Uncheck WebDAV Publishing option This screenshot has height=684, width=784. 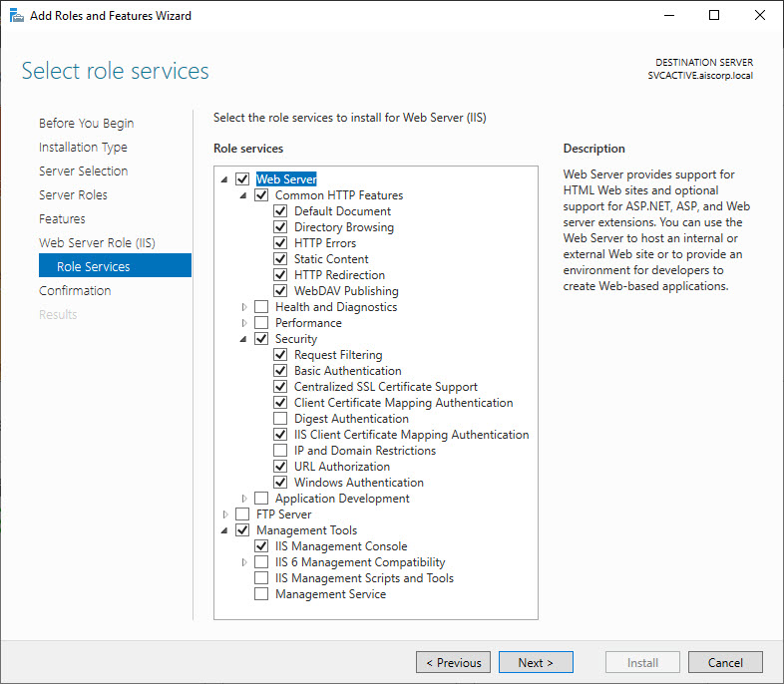click(280, 291)
